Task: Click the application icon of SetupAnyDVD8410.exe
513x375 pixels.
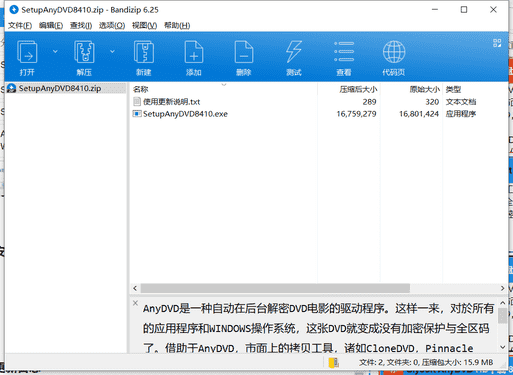Action: pyautogui.click(x=137, y=114)
